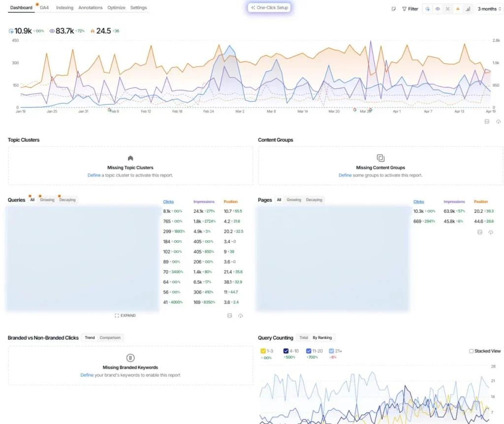Screen dimensions: 504x424
Task: Toggle the CTR percent icon
Action: click(x=447, y=9)
